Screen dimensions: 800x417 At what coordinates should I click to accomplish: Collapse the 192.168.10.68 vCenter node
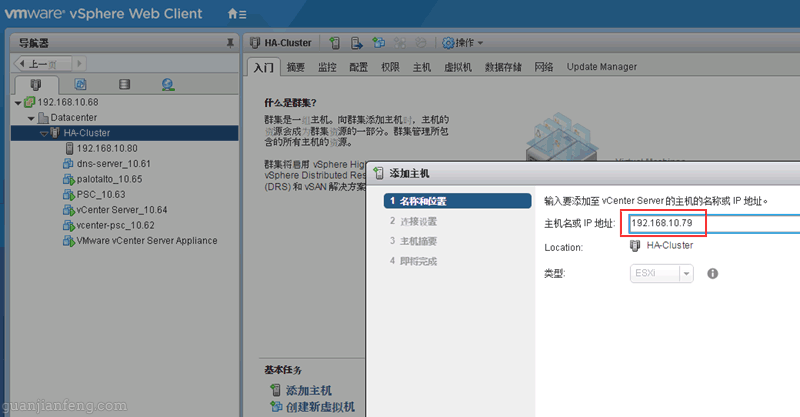[18, 103]
